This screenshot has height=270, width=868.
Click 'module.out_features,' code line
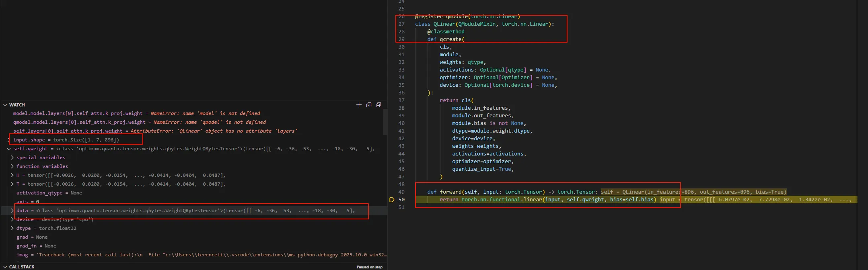click(483, 116)
